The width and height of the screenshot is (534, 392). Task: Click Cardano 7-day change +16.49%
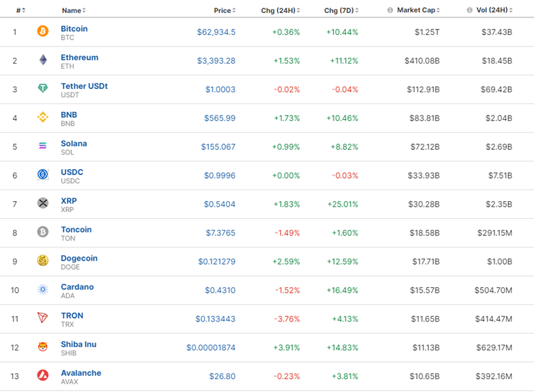(342, 290)
